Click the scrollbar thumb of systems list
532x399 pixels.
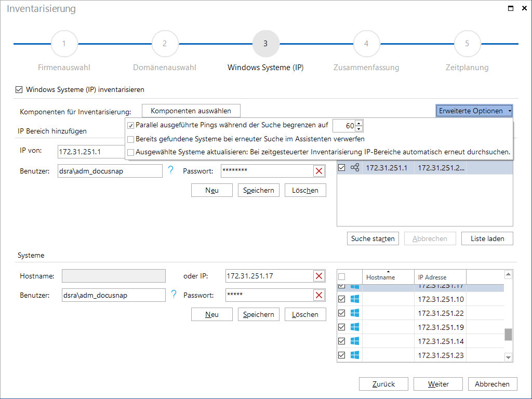(508, 334)
